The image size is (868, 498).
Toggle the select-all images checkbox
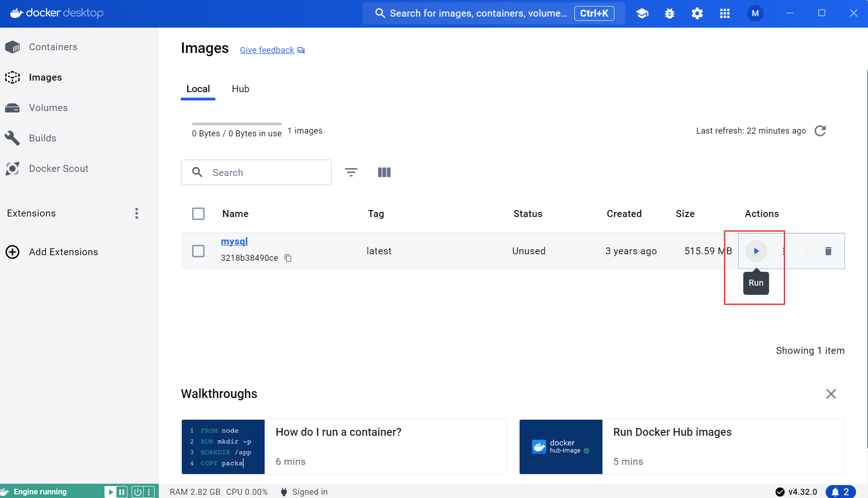[198, 214]
